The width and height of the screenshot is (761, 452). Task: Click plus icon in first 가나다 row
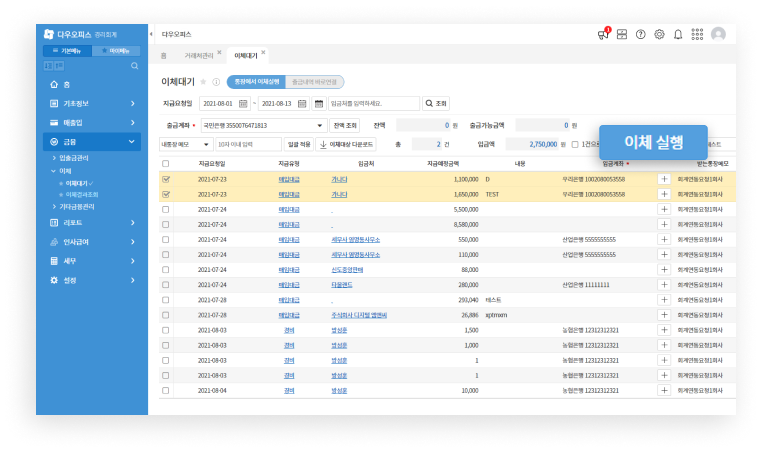(x=664, y=179)
